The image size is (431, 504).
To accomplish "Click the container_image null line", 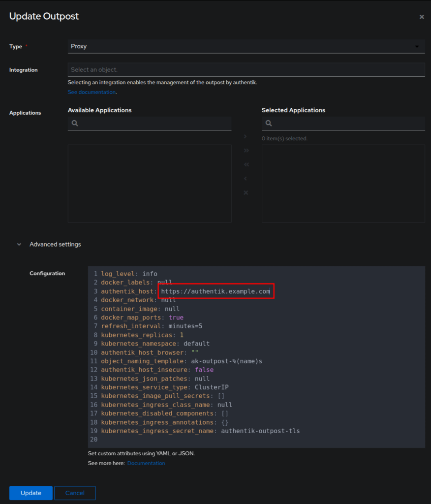I will (140, 309).
